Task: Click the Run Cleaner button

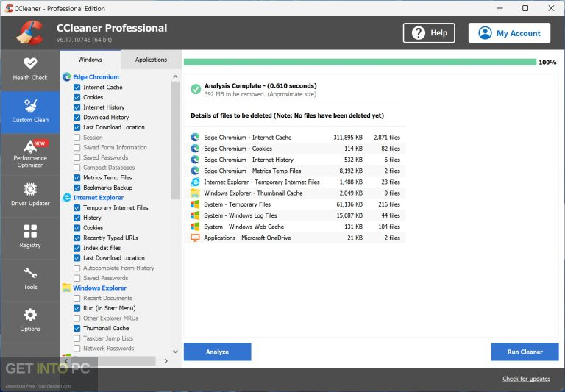Action: pos(525,352)
